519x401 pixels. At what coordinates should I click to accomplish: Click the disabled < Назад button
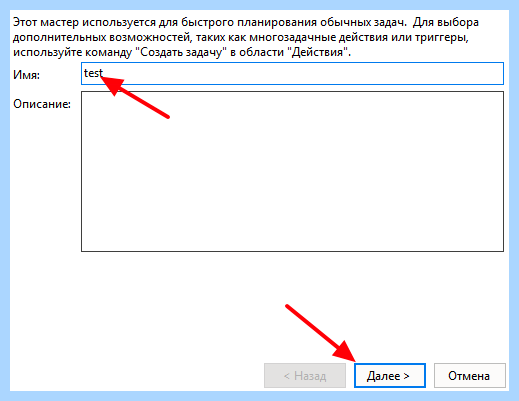305,376
